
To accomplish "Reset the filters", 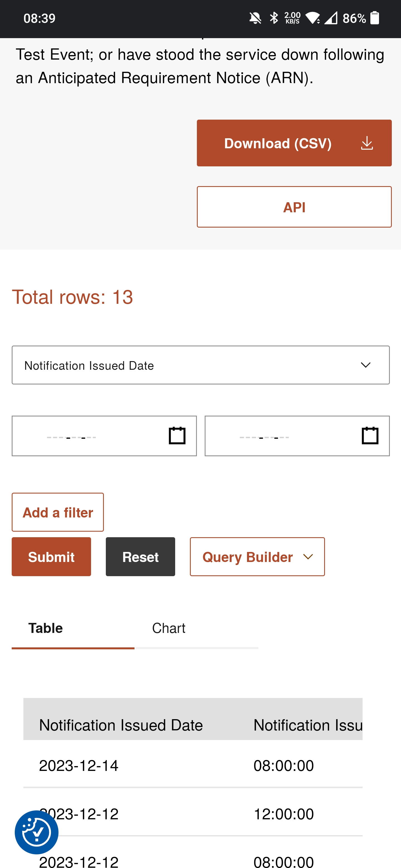I will click(140, 557).
